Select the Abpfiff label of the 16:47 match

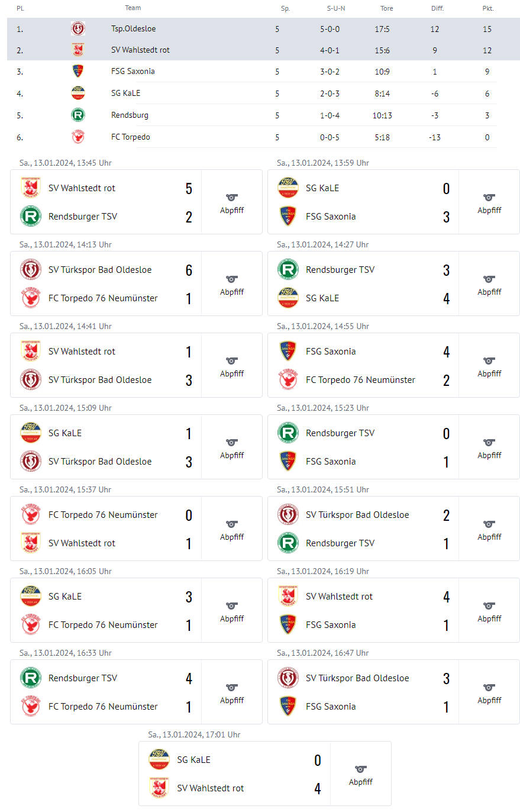tap(489, 700)
